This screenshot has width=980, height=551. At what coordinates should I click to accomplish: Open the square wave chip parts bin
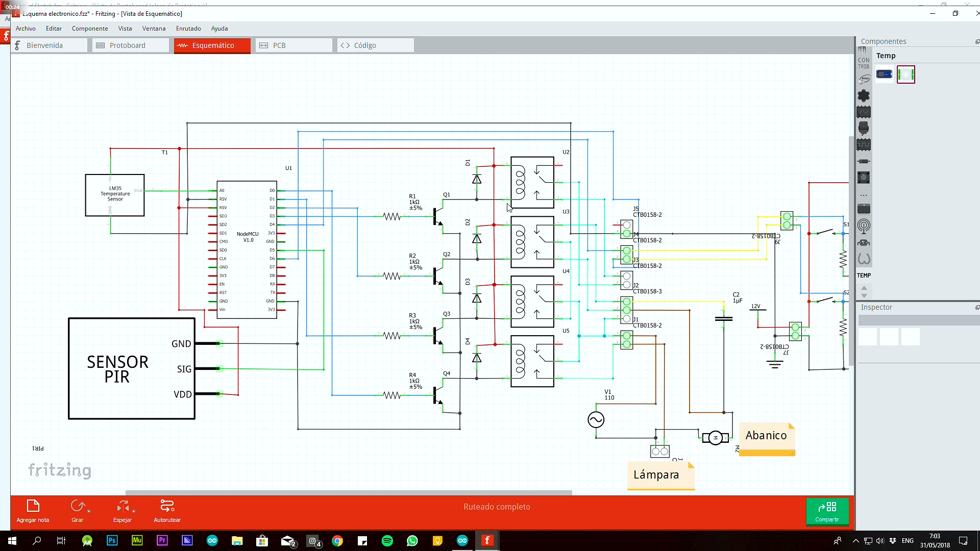click(x=864, y=145)
